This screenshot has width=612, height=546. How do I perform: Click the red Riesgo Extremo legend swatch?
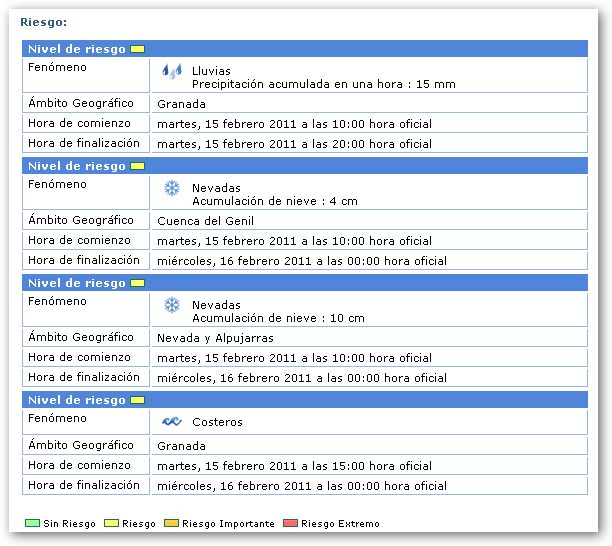[291, 523]
